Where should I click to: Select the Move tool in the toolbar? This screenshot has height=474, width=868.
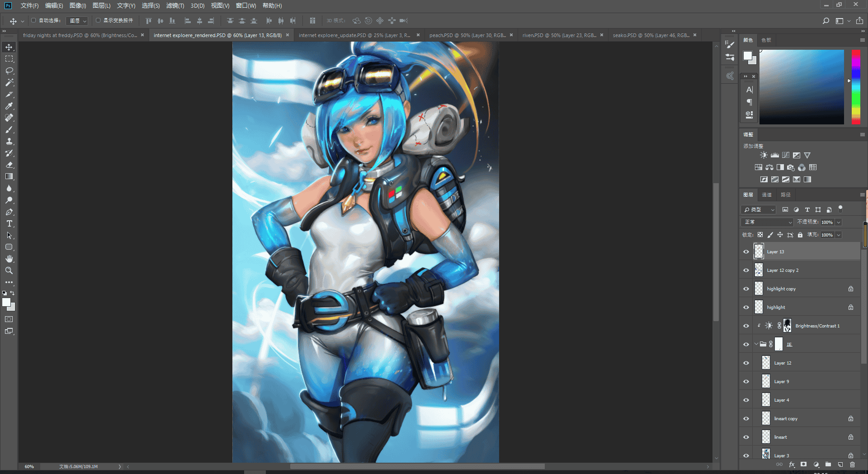pyautogui.click(x=9, y=47)
